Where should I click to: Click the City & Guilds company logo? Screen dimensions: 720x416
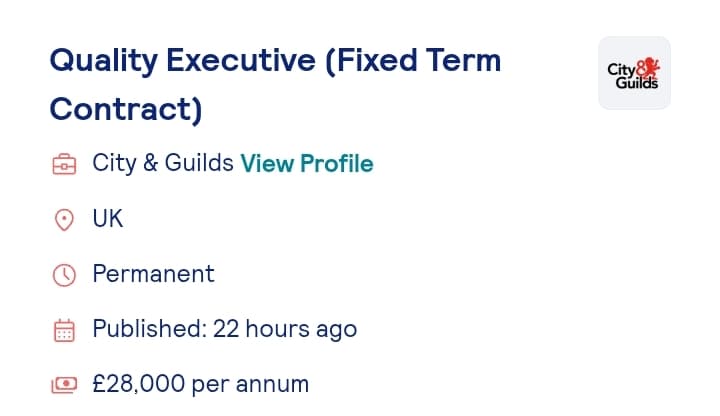pos(634,73)
